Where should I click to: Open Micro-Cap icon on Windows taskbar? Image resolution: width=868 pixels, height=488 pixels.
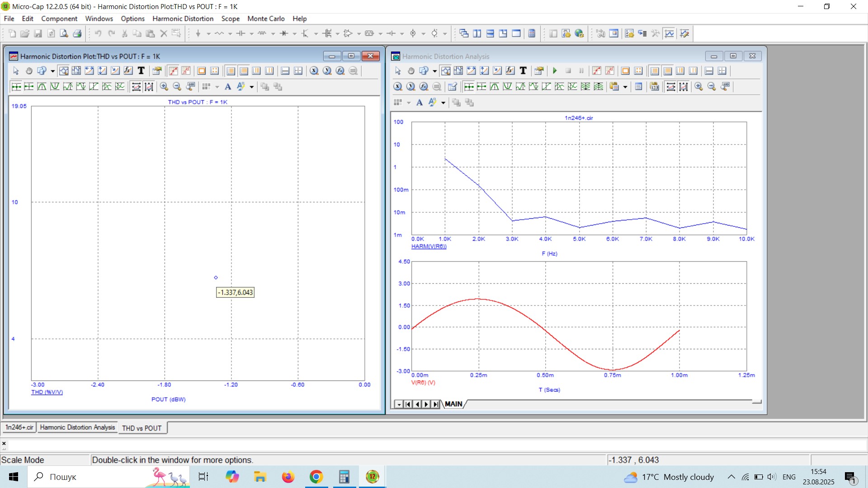tap(373, 477)
